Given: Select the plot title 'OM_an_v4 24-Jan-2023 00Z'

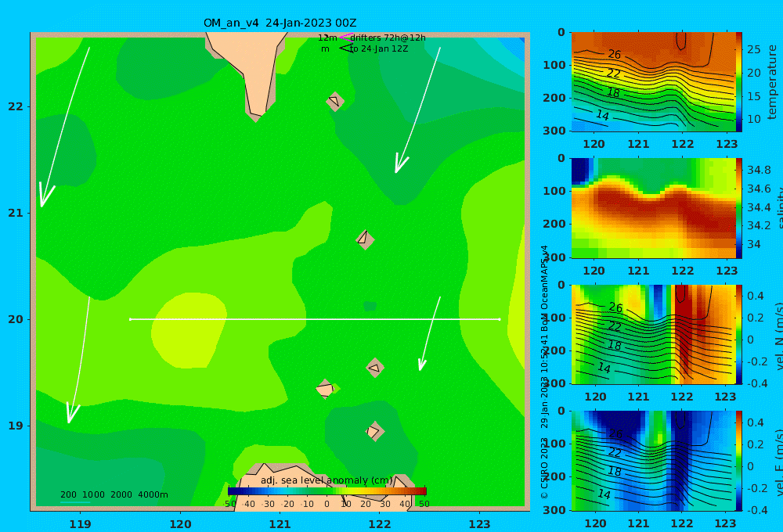Looking at the screenshot, I should pos(280,23).
